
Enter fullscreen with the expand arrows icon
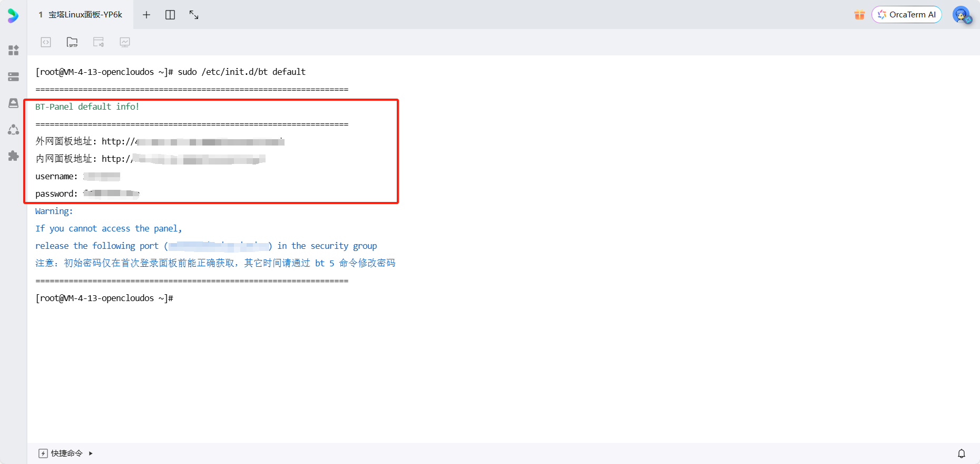point(194,15)
